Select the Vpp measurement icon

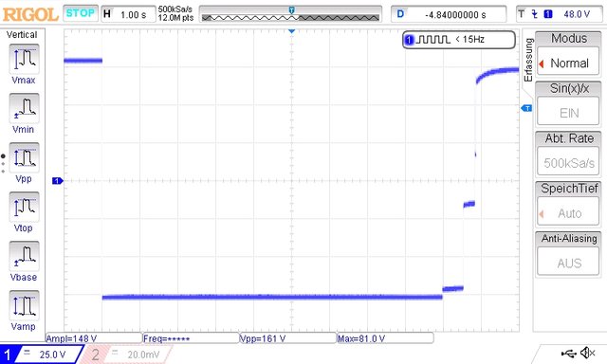pos(24,157)
